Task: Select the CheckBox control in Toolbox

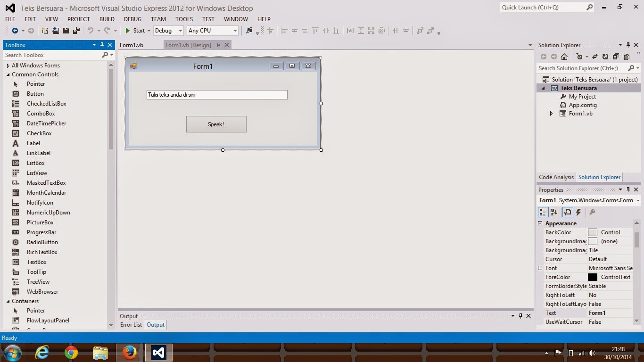Action: click(x=39, y=133)
